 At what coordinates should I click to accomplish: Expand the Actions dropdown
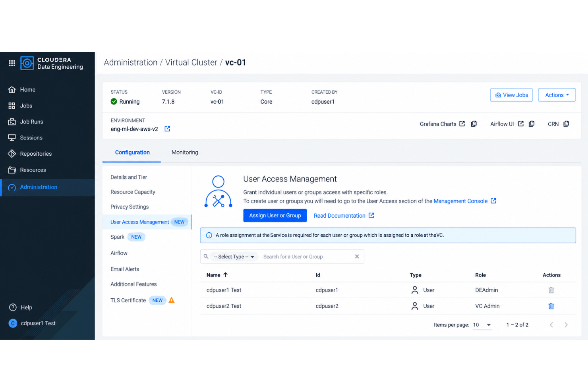click(557, 95)
